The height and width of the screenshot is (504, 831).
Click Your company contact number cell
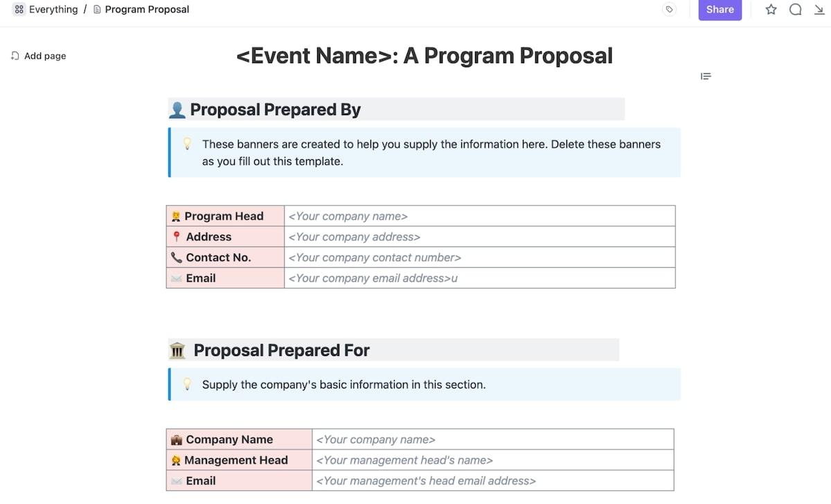(x=479, y=258)
